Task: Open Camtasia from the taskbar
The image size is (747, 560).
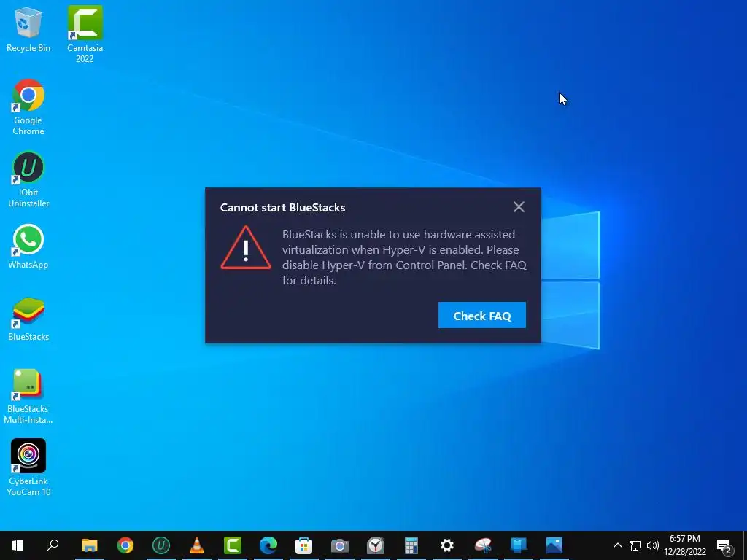Action: pyautogui.click(x=233, y=545)
